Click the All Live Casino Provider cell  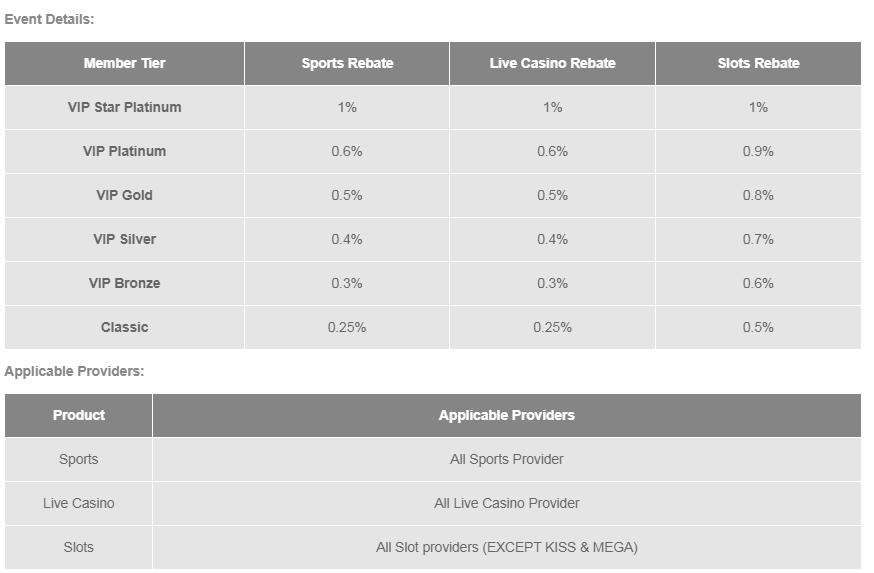[x=506, y=503]
